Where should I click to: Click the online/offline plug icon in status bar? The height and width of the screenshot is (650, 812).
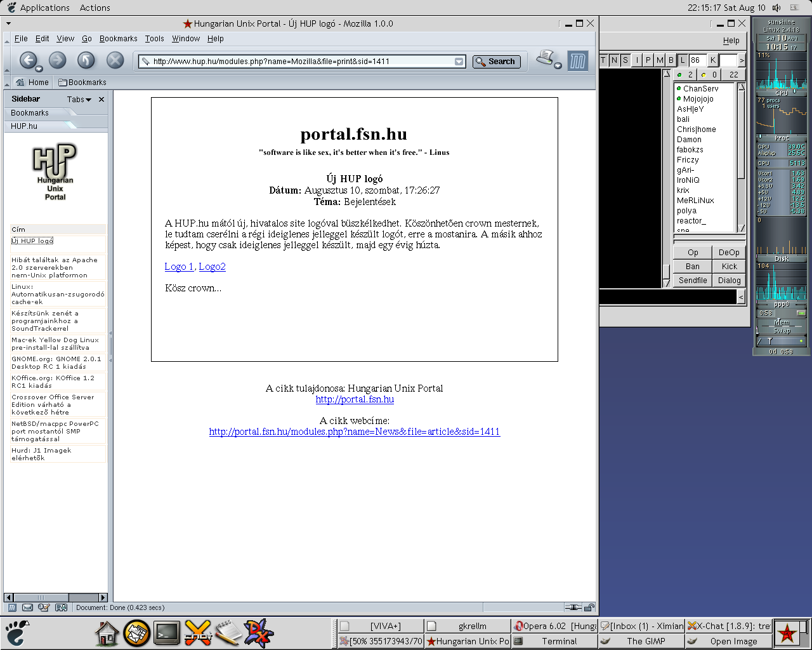(x=573, y=607)
